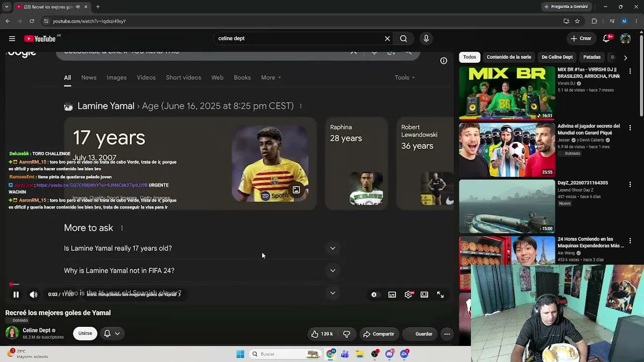Open the account avatar menu
Viewport: 644px width, 362px height.
point(625,39)
